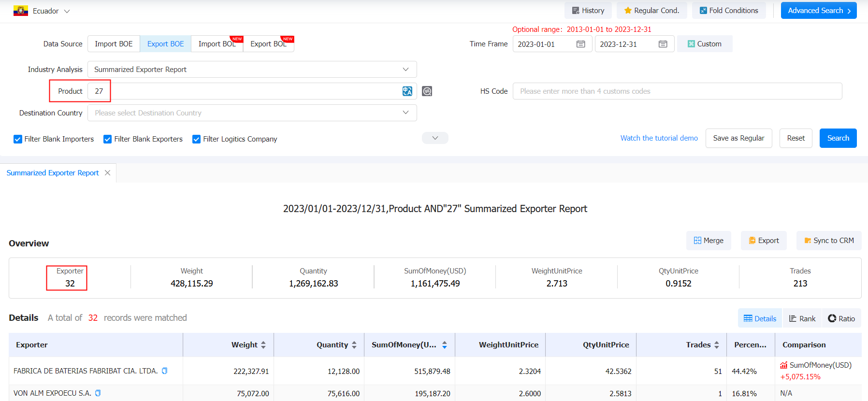Open Advanced Search
868x401 pixels.
click(x=819, y=11)
